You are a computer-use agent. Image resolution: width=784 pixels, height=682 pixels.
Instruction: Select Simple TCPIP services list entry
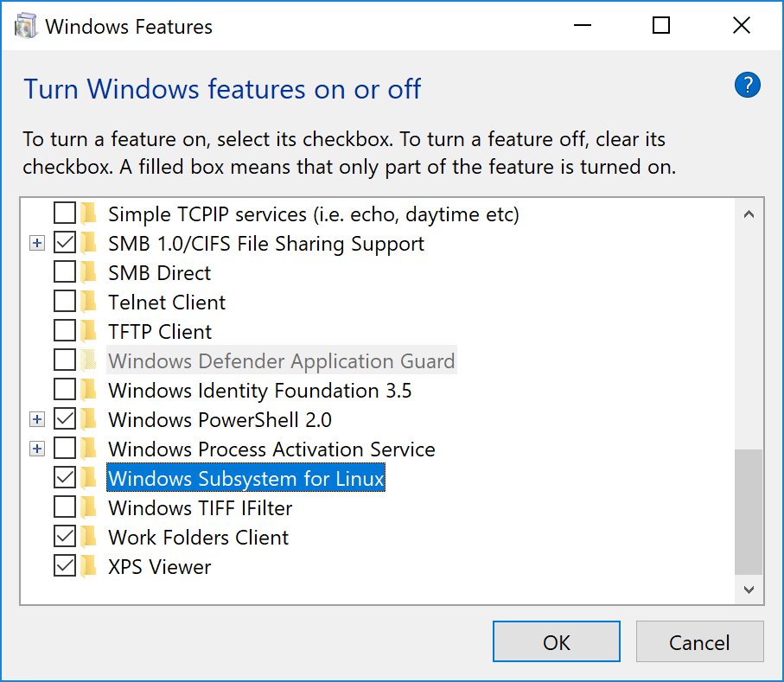click(x=314, y=214)
